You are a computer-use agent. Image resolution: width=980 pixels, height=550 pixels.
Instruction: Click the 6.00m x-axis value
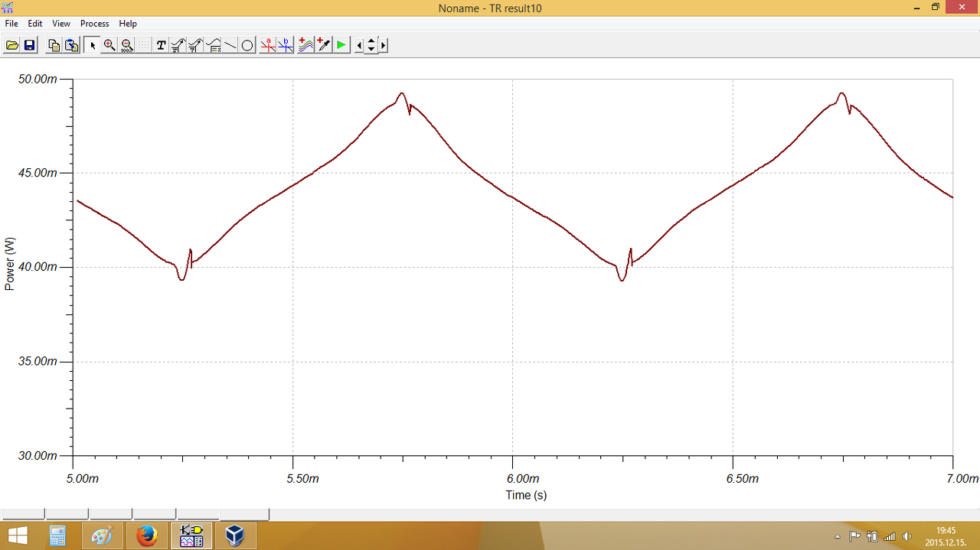522,479
